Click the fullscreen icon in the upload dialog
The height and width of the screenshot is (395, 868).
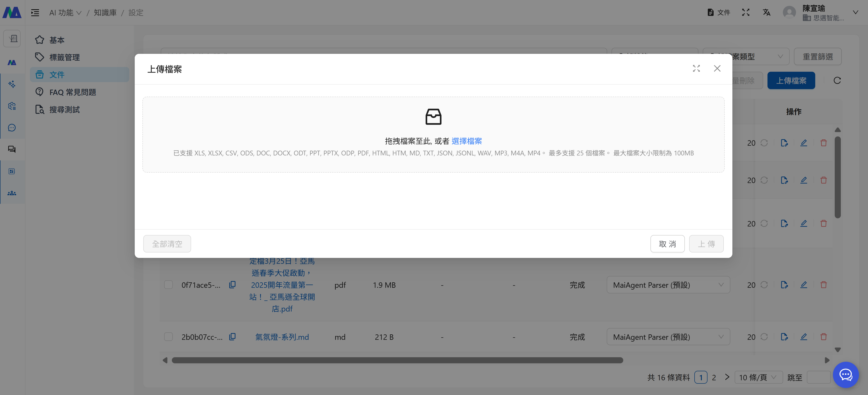click(x=696, y=69)
